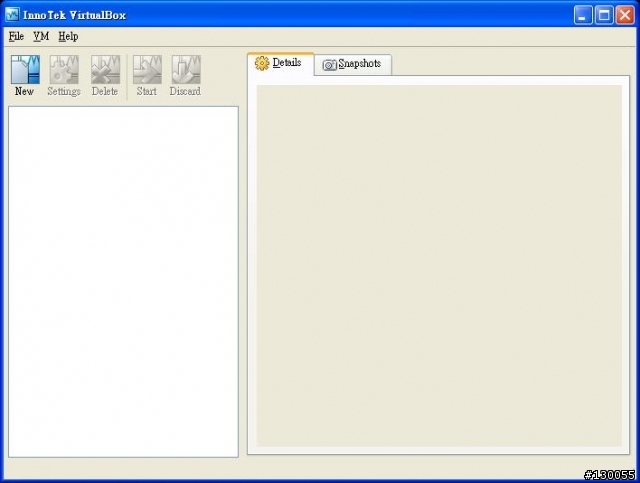The width and height of the screenshot is (640, 483).
Task: Switch to the Snapshots tab
Action: tap(353, 65)
